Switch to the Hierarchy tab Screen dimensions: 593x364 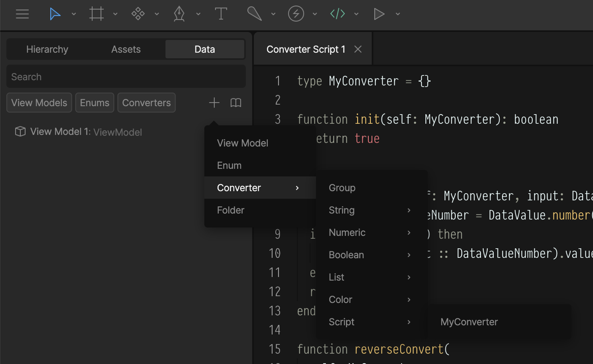(47, 49)
